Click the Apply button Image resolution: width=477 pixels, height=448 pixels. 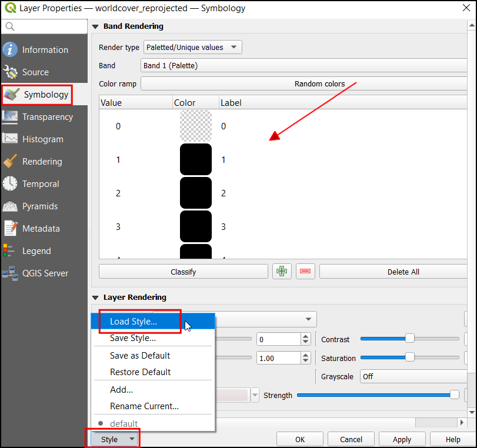(402, 439)
